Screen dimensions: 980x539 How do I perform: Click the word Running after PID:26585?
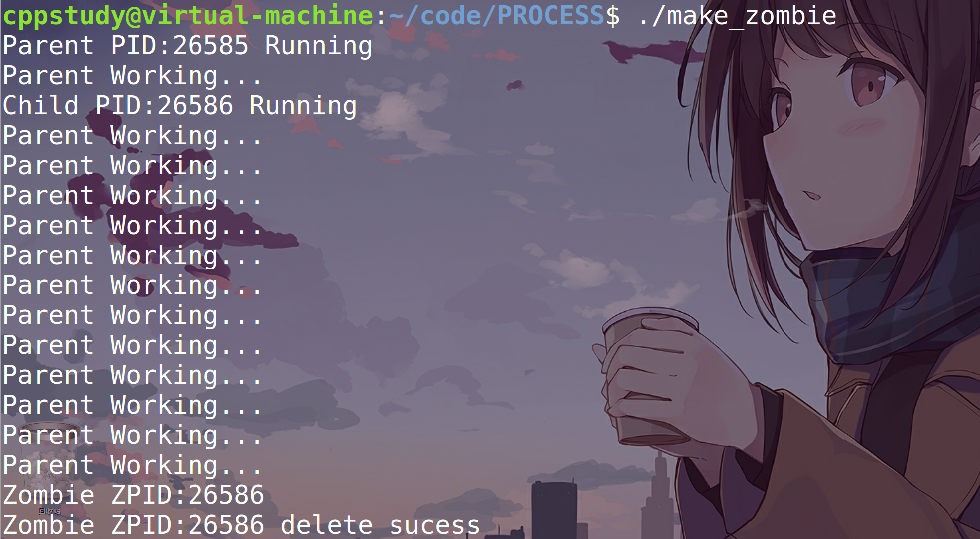[318, 47]
